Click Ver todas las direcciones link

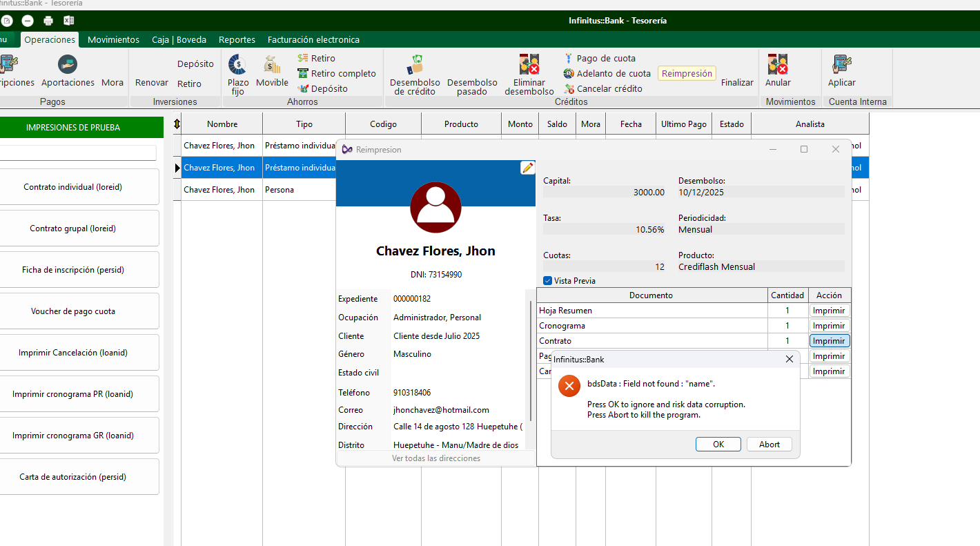[436, 458]
